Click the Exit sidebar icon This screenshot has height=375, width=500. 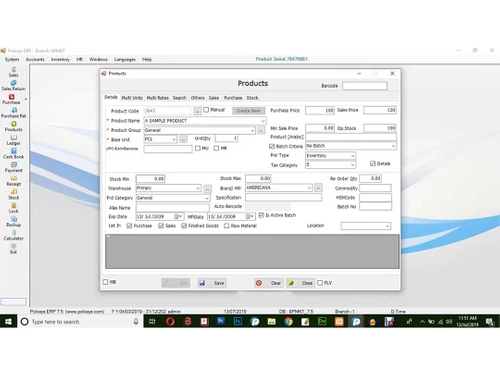(14, 249)
